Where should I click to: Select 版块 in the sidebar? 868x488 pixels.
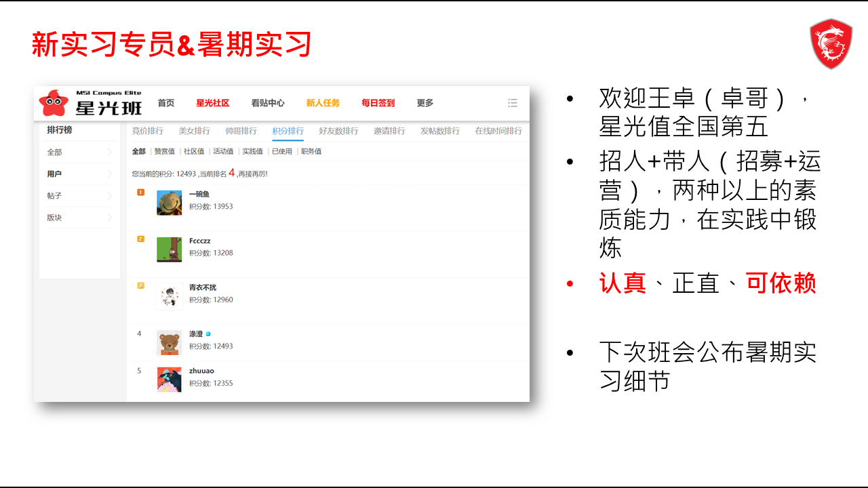54,218
